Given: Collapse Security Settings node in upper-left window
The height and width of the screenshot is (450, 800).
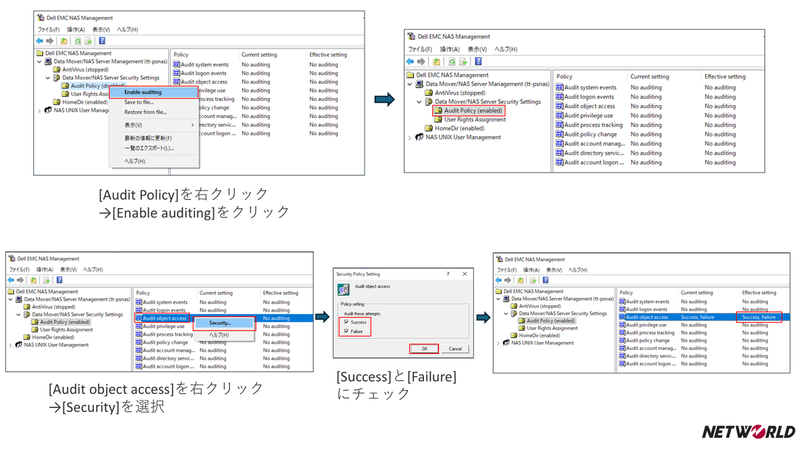Looking at the screenshot, I should (48, 78).
